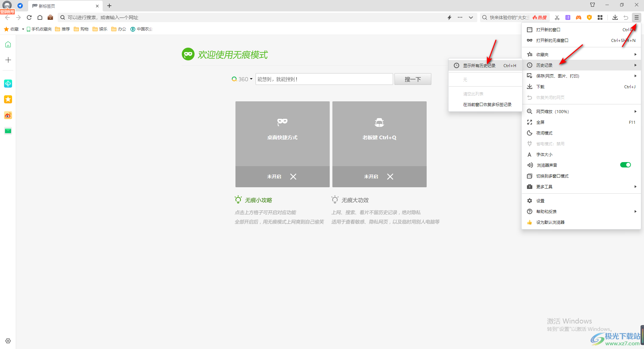Click the sidebar home icon

(8, 45)
